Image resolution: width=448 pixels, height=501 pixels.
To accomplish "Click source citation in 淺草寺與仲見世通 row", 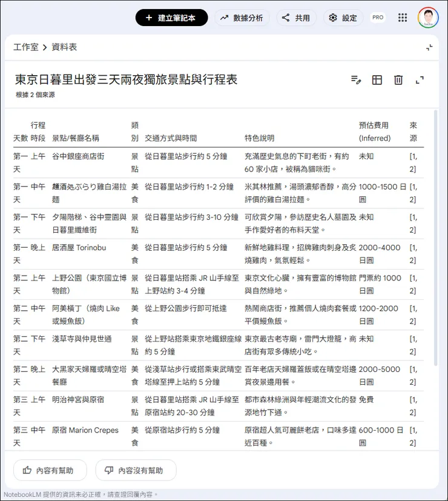I will tap(413, 345).
